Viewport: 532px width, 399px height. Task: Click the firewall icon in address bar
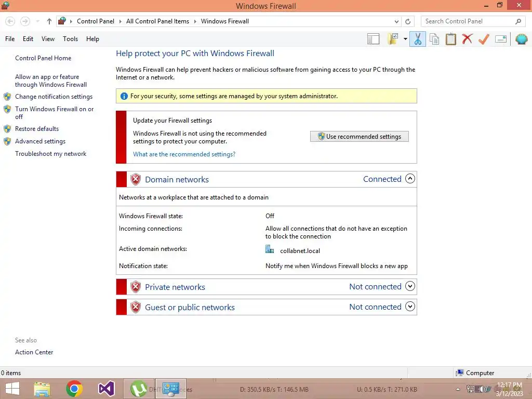coord(62,21)
